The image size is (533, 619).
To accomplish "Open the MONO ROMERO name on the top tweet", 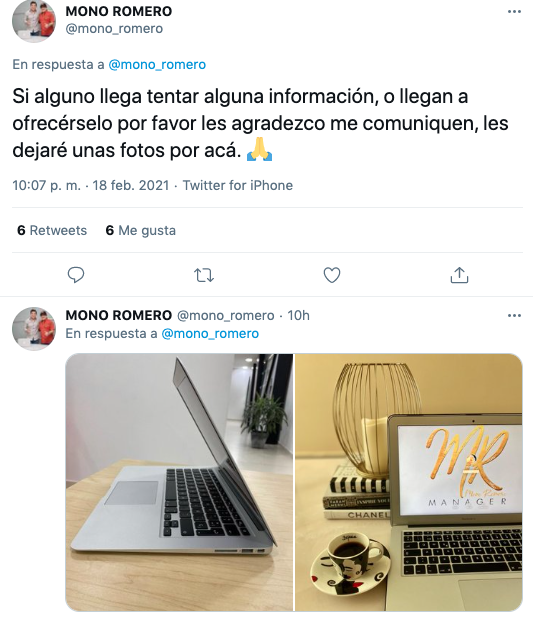I will (x=119, y=11).
